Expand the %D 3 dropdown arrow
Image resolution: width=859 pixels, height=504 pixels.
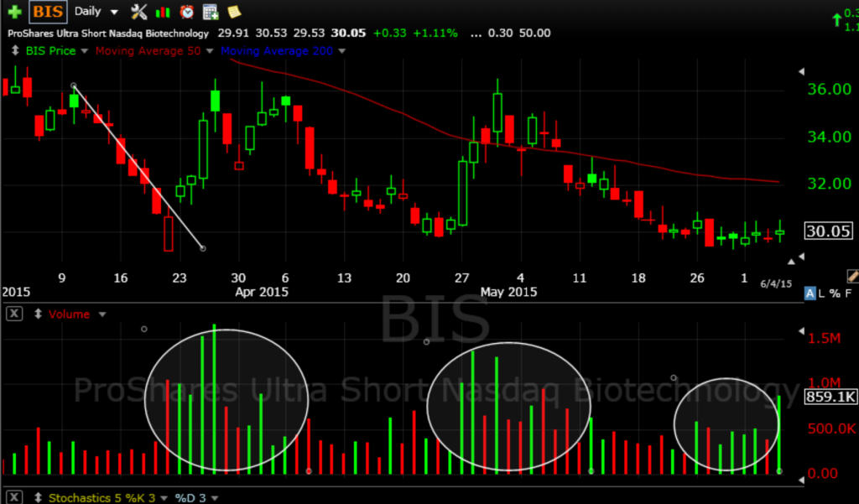(x=215, y=498)
